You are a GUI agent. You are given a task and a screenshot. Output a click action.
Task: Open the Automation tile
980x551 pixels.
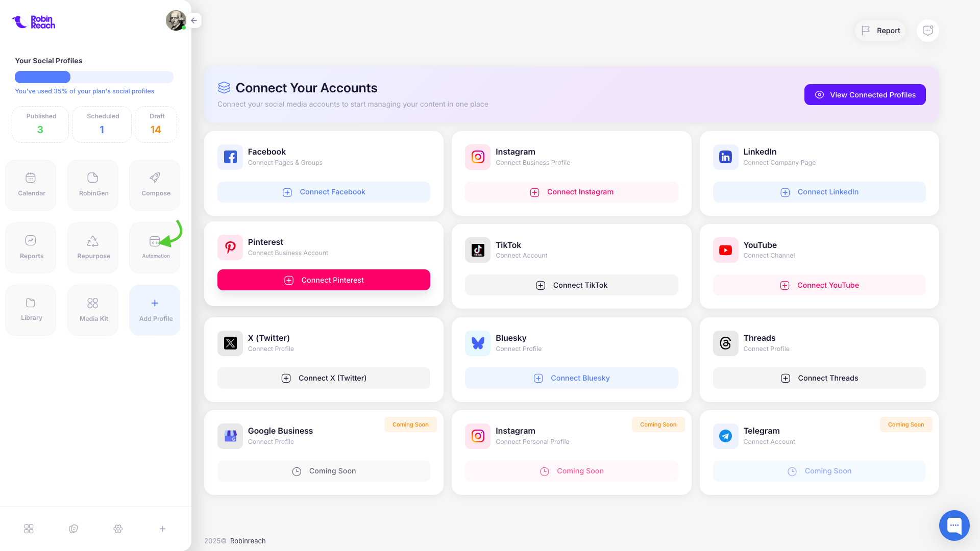pyautogui.click(x=155, y=247)
